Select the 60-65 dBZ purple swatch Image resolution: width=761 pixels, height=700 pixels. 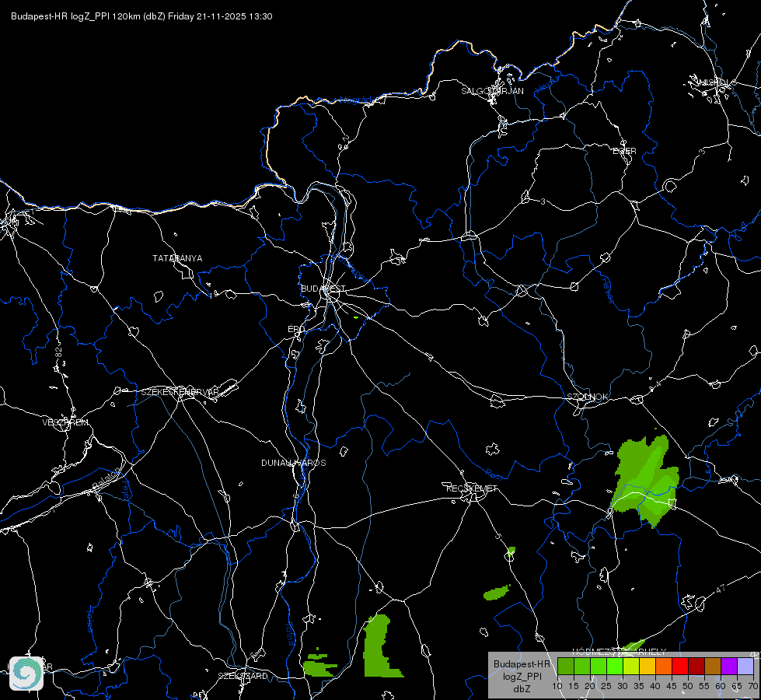click(x=729, y=667)
